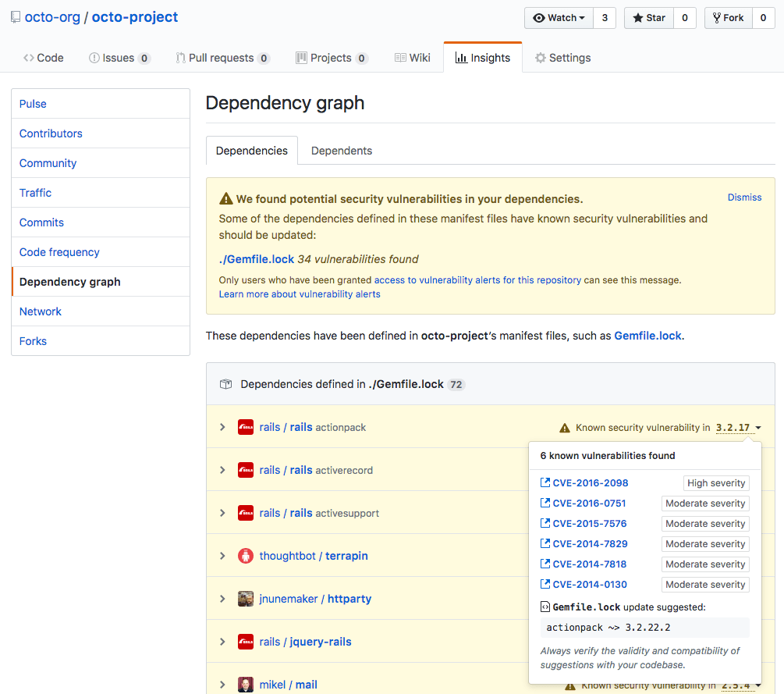Click the external link icon for CVE-2014-7829
784x694 pixels.
coord(545,543)
